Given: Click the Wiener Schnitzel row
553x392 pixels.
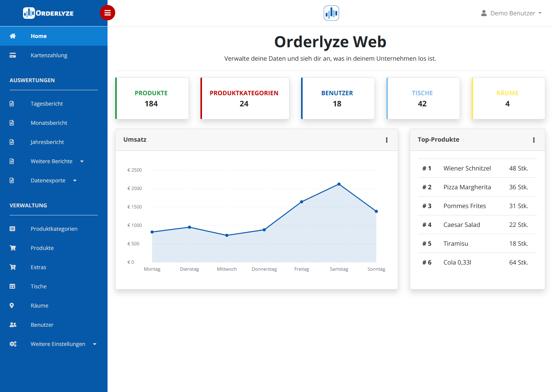Looking at the screenshot, I should point(477,168).
